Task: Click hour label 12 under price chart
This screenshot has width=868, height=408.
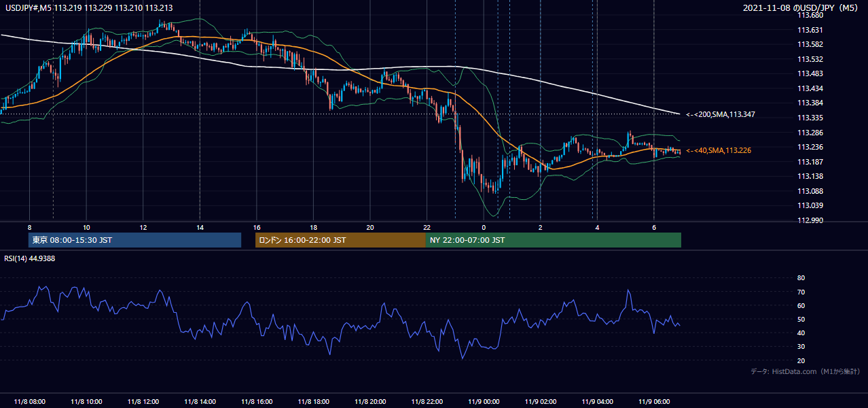Action: (143, 227)
